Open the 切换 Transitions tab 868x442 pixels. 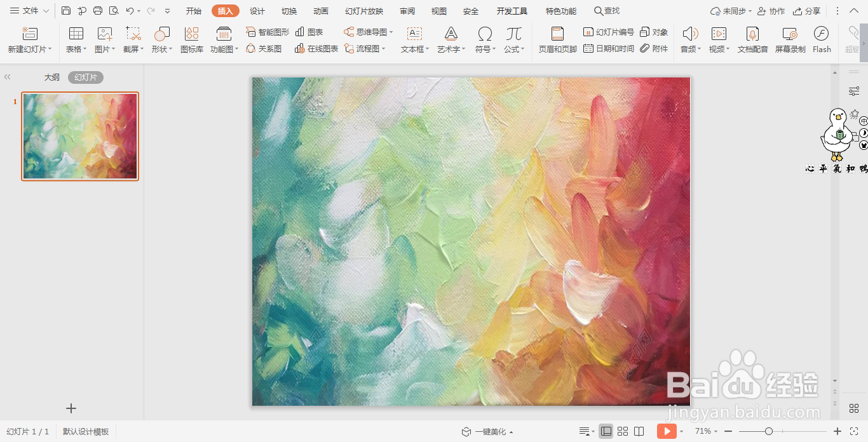(x=289, y=11)
